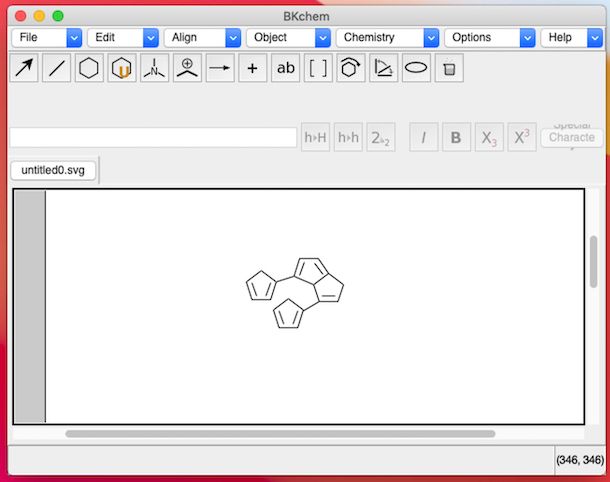Open the Align menu

point(202,37)
